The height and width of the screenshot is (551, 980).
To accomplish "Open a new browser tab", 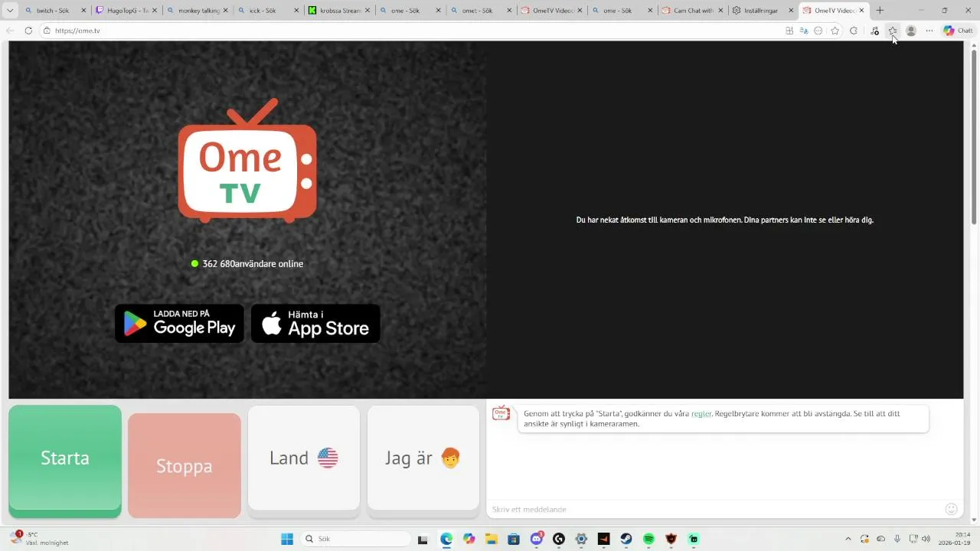I will point(880,11).
